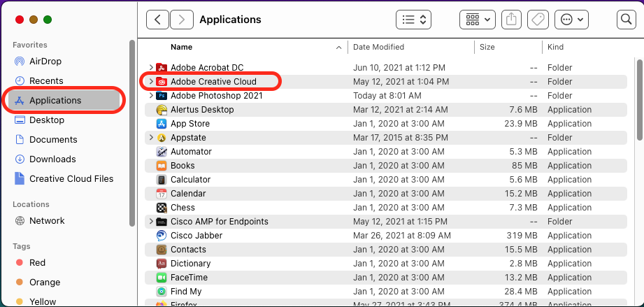This screenshot has height=307, width=644.
Task: Sort by the Size column header
Action: [x=487, y=48]
